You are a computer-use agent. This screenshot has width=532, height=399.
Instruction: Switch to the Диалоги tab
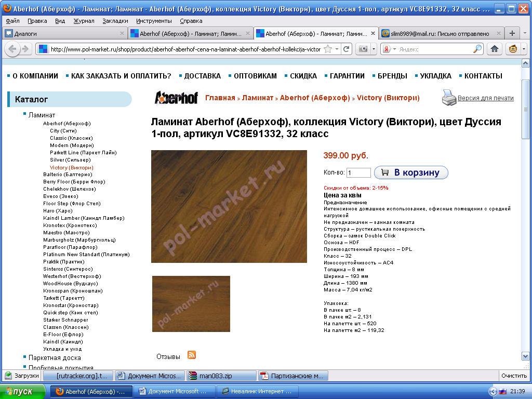click(65, 33)
